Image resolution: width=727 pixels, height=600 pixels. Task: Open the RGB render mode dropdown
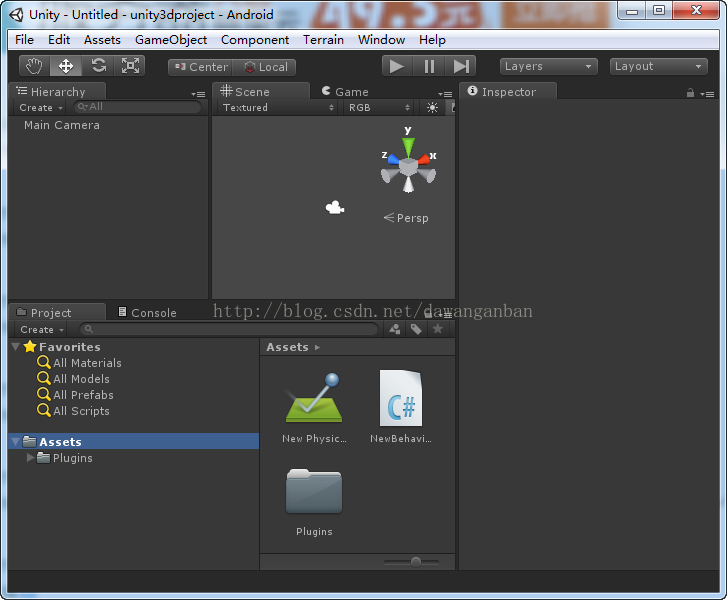379,108
